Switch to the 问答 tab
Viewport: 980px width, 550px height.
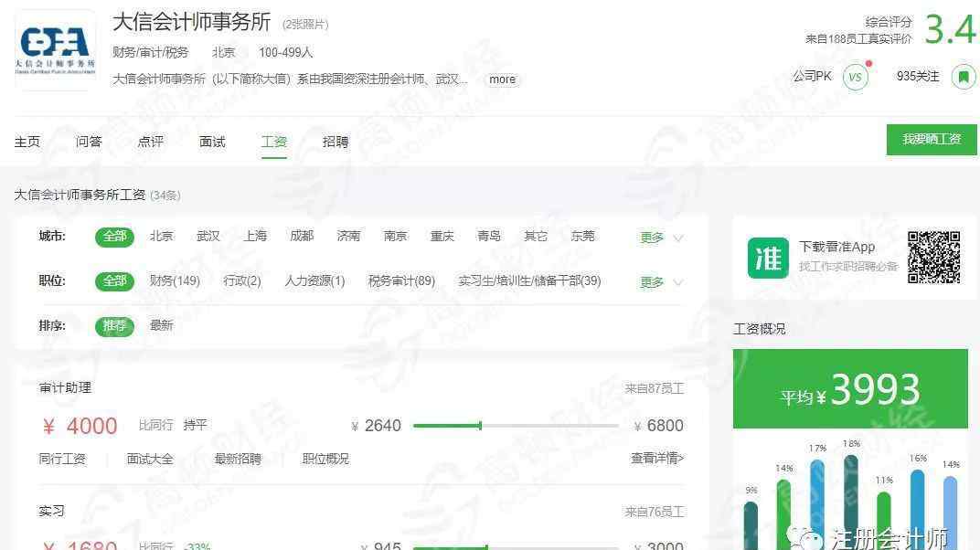click(x=89, y=142)
